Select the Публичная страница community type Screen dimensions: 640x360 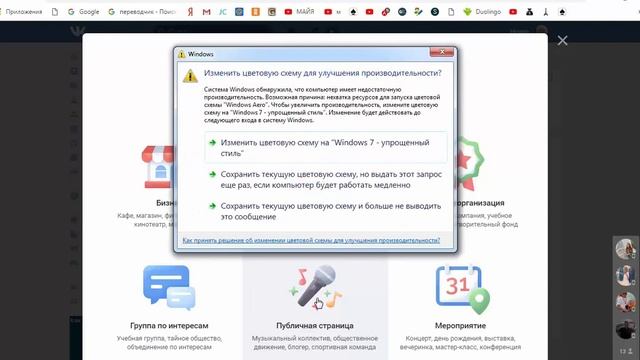tap(315, 308)
